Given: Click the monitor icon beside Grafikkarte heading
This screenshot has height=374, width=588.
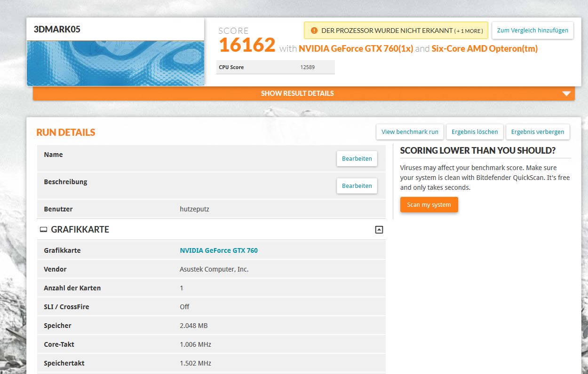Looking at the screenshot, I should pyautogui.click(x=44, y=230).
